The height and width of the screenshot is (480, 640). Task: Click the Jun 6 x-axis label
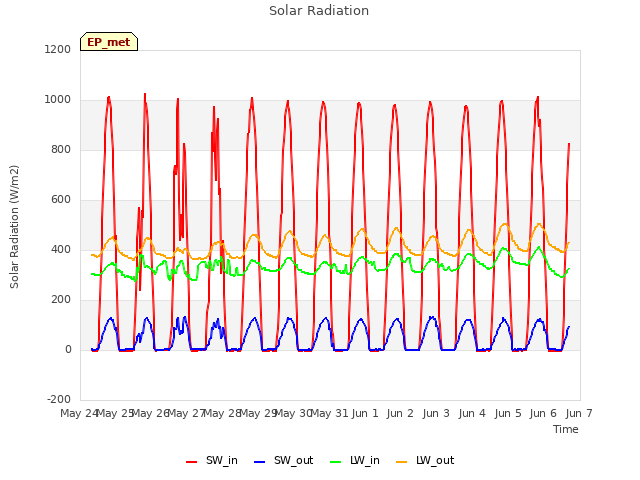point(543,413)
